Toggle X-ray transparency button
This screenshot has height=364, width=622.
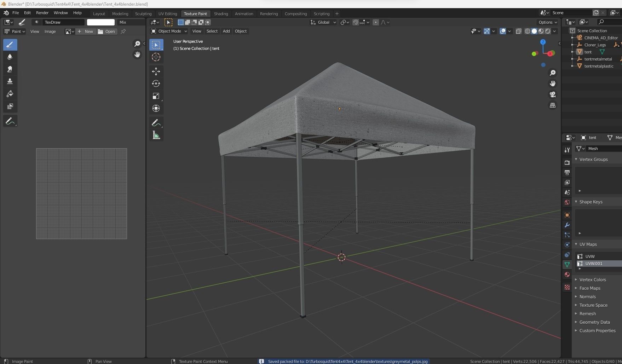[x=518, y=31]
